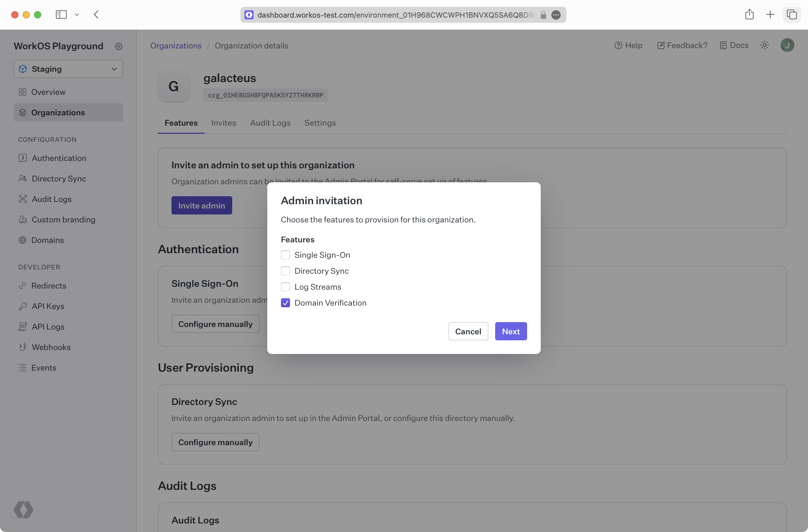Expand the sidebar options chevron in toolbar
This screenshot has height=532, width=808.
[77, 15]
